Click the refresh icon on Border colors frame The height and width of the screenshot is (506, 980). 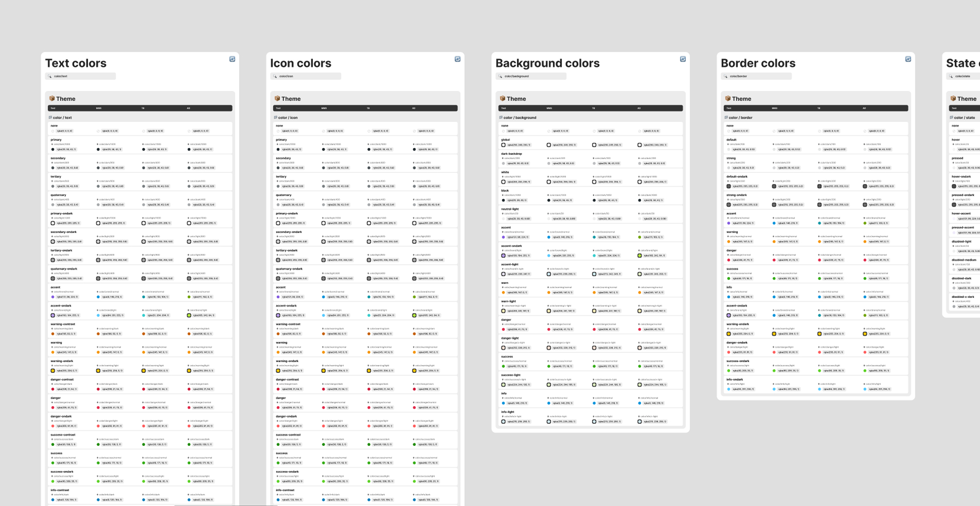(908, 59)
